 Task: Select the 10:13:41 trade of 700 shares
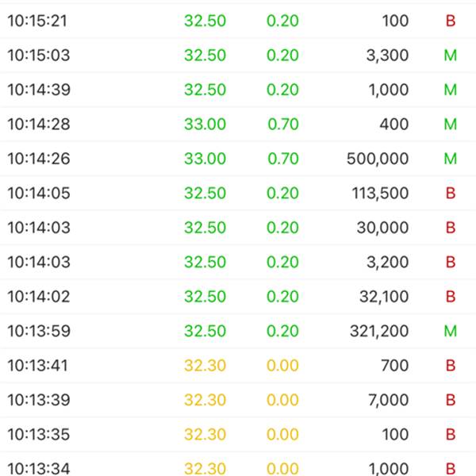click(x=238, y=365)
